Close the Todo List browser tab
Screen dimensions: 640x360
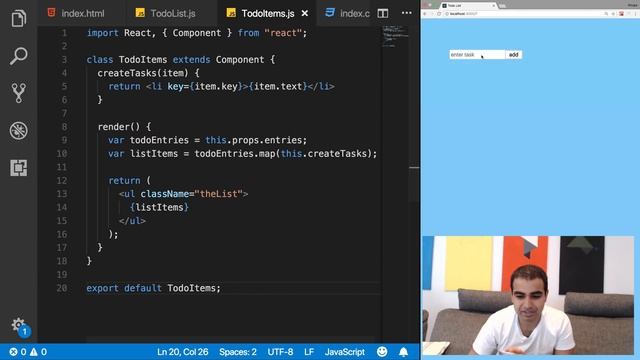(493, 6)
